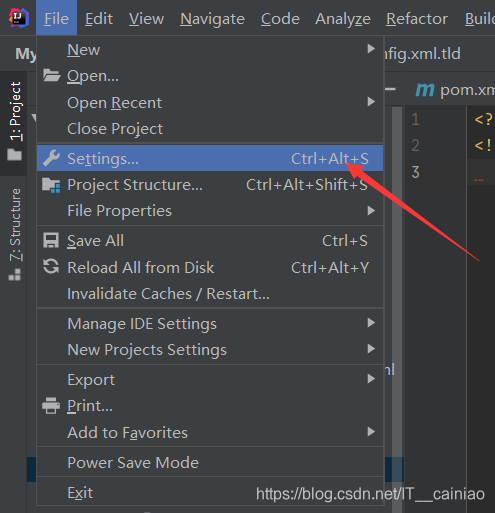Open Project Structure... menu entry
Image resolution: width=495 pixels, height=513 pixels.
coord(210,184)
